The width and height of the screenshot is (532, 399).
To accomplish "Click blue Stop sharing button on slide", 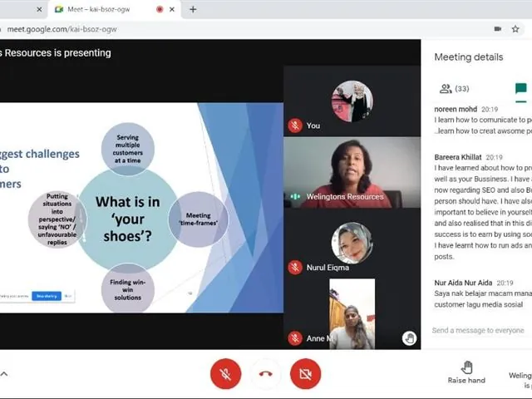I will click(x=47, y=296).
